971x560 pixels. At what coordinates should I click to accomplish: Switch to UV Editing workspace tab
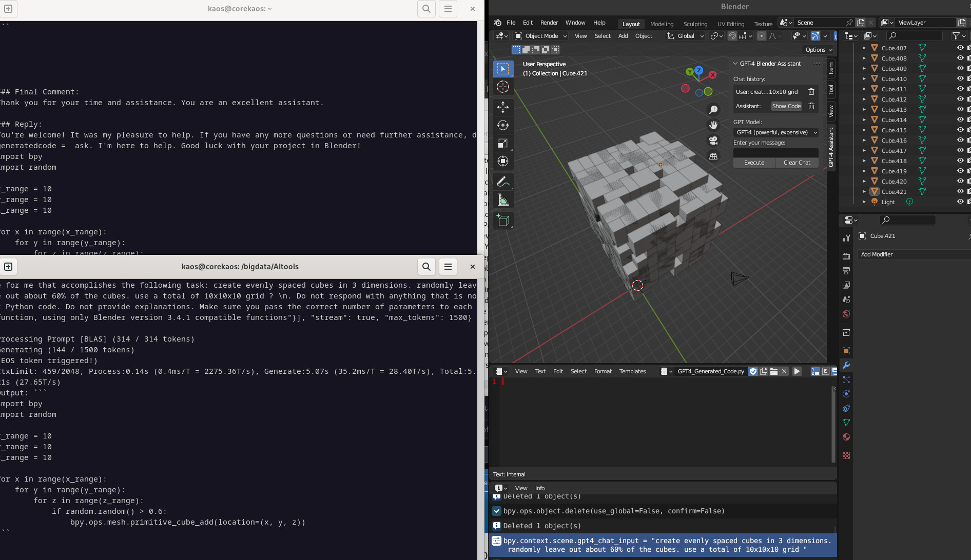coord(730,24)
